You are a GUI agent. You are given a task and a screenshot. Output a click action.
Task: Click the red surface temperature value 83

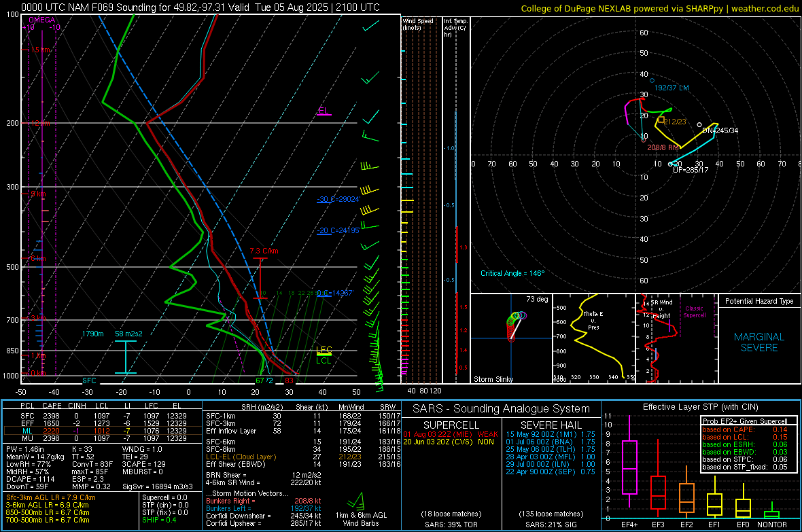pyautogui.click(x=290, y=380)
